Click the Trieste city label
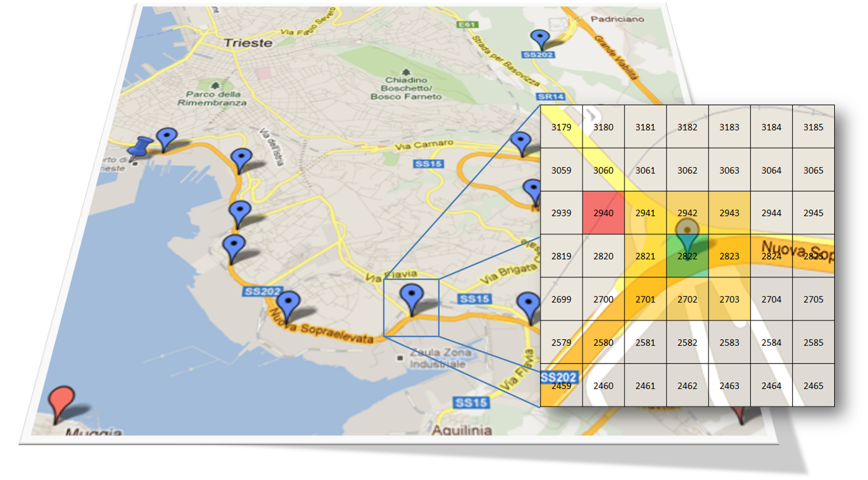Viewport: 868px width, 480px height. [248, 43]
